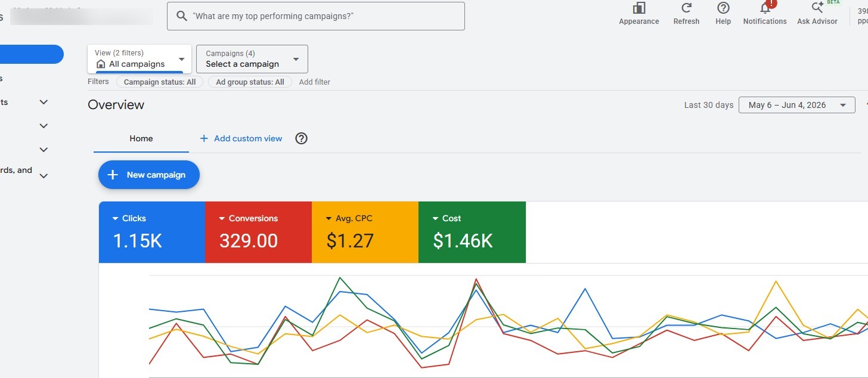Change the Cost metric via its arrow
This screenshot has width=868, height=378.
(436, 219)
